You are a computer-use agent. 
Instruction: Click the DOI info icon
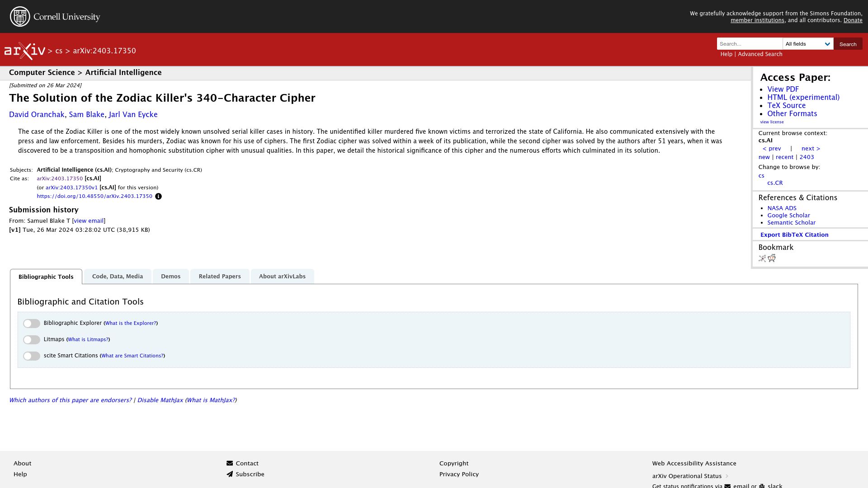(x=158, y=197)
